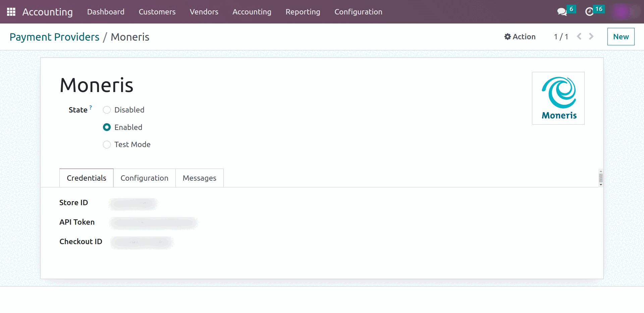Image resolution: width=644 pixels, height=313 pixels.
Task: Click the Moneris logo image
Action: pyautogui.click(x=558, y=98)
